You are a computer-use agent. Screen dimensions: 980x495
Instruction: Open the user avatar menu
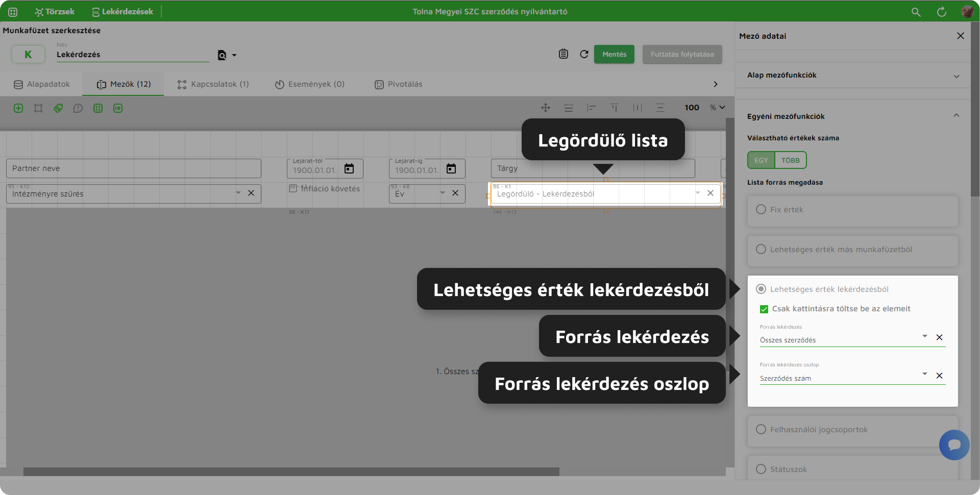pyautogui.click(x=967, y=11)
